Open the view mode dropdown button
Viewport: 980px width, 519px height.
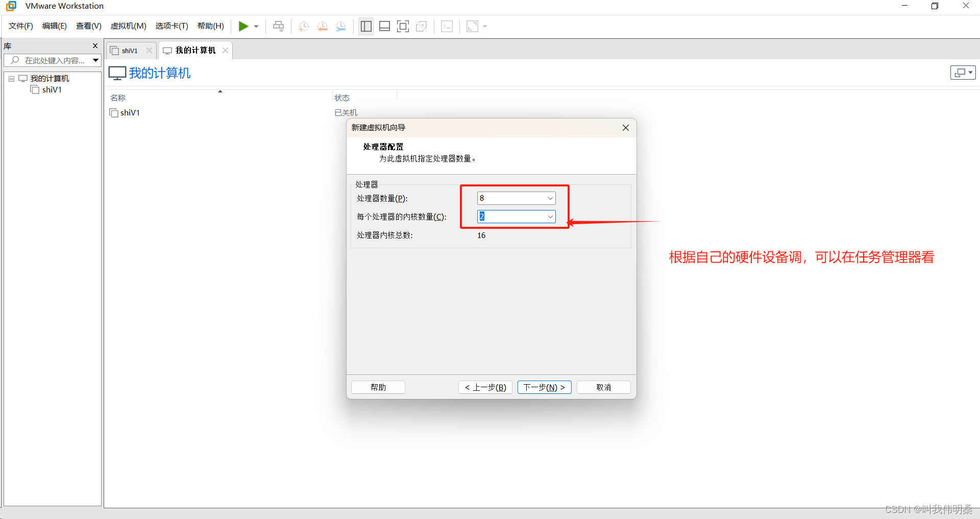click(x=963, y=73)
